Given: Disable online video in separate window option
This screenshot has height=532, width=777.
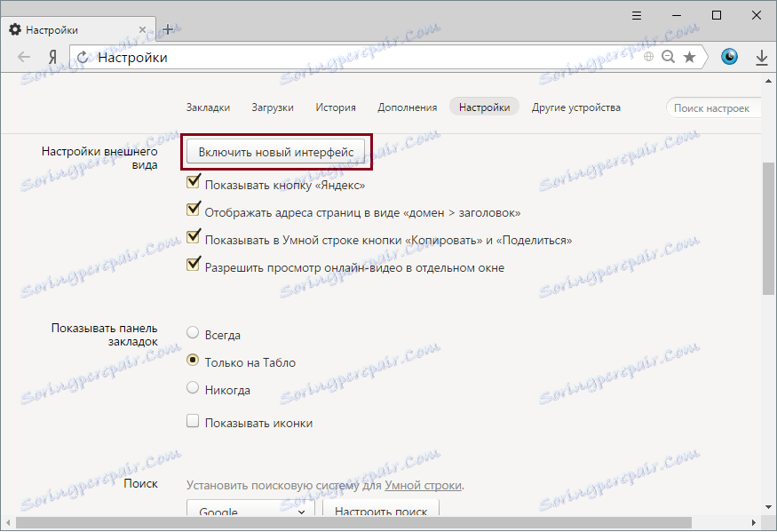Looking at the screenshot, I should tap(193, 264).
